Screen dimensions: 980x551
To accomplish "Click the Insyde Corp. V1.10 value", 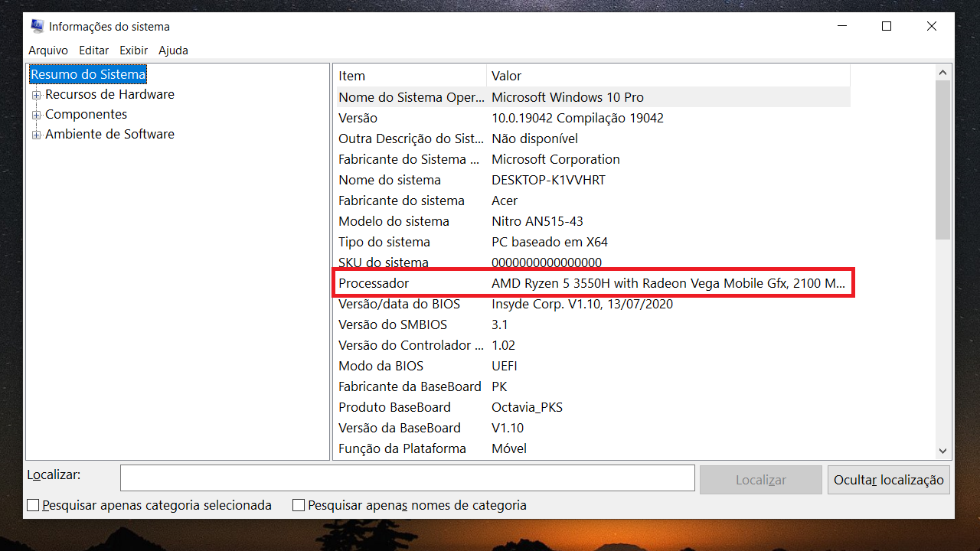I will point(582,304).
